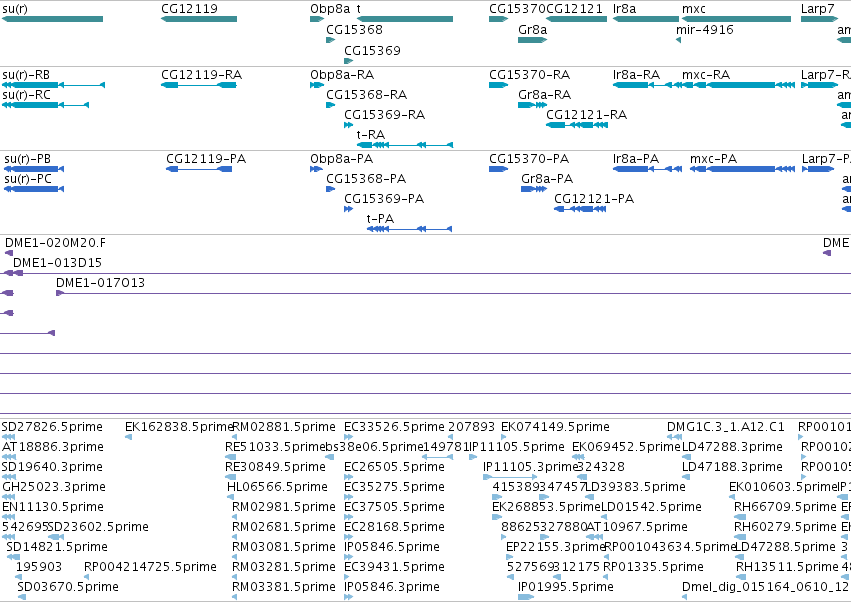The height and width of the screenshot is (602, 851).
Task: Click the EK074149.5prime cDNA label
Action: pyautogui.click(x=555, y=427)
